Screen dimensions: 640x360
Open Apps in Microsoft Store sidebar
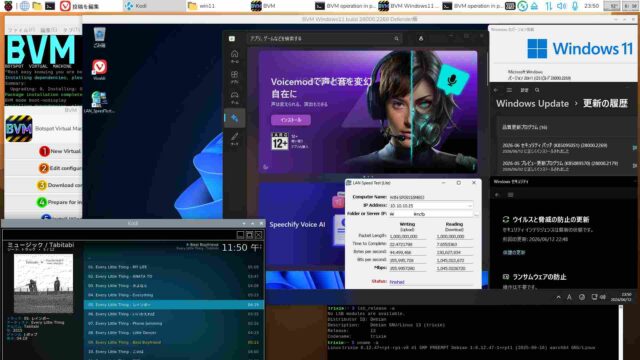click(x=235, y=77)
